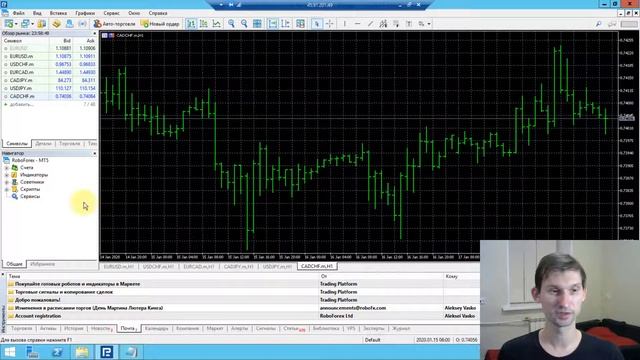
Task: Switch to the Журнал toolbox tab
Action: 401,329
